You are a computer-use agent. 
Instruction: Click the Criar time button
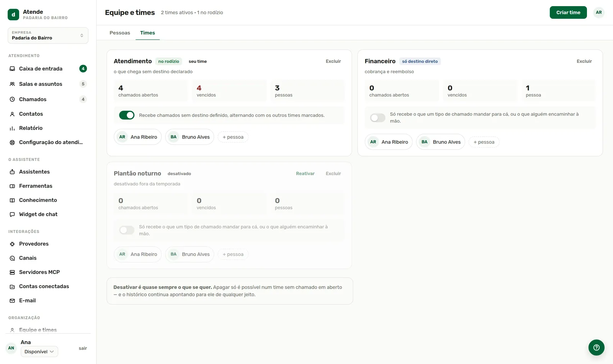568,12
